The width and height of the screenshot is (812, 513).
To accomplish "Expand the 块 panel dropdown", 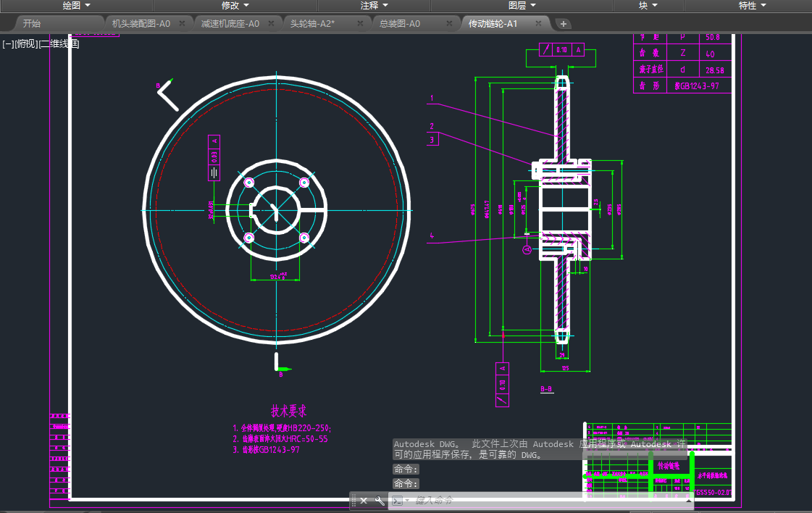I will (x=648, y=5).
